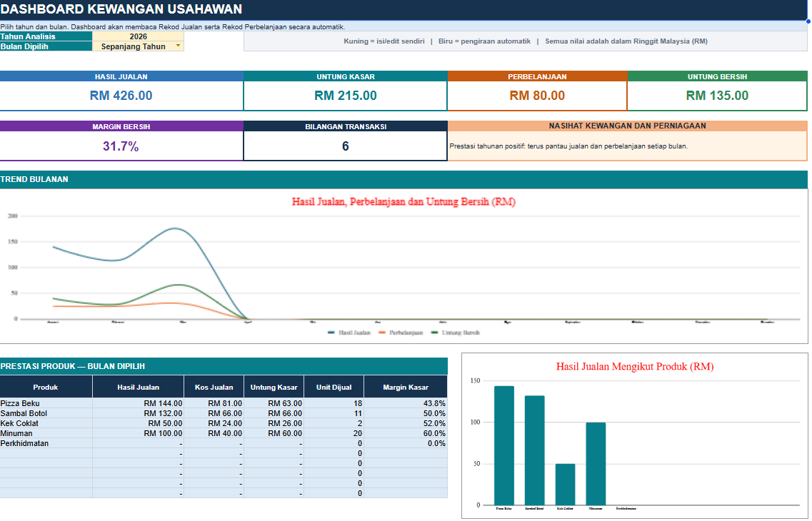Click the orange Perbelanjaan legend marker
The height and width of the screenshot is (521, 812).
pyautogui.click(x=382, y=333)
